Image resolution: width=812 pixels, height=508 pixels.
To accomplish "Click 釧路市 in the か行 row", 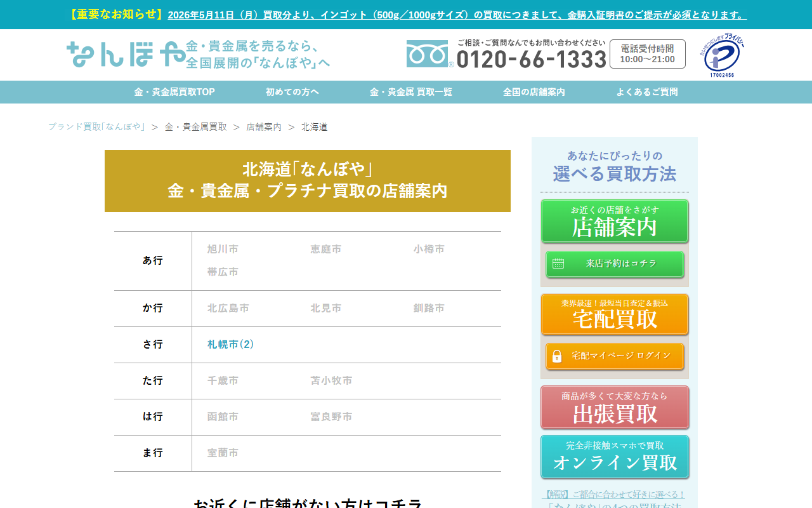I will point(429,308).
